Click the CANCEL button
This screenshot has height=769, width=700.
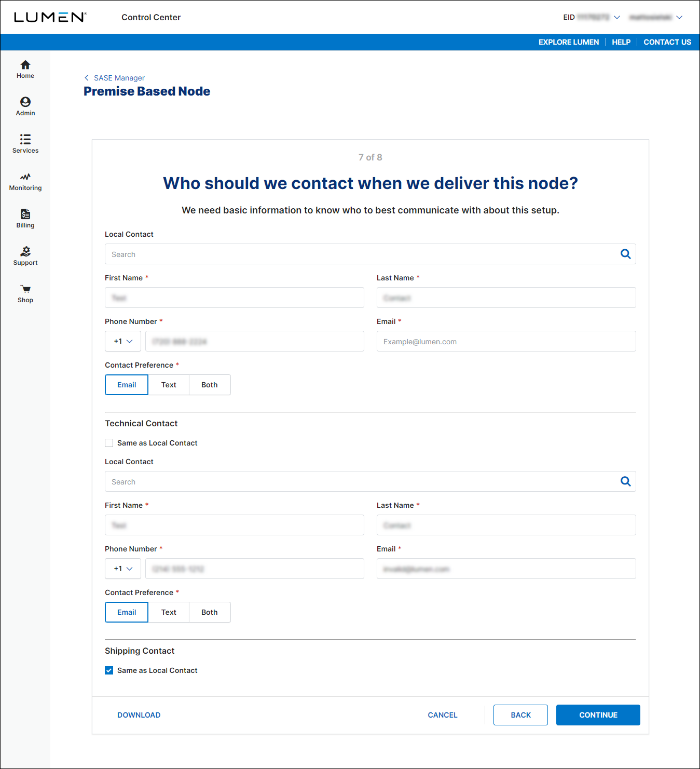443,715
